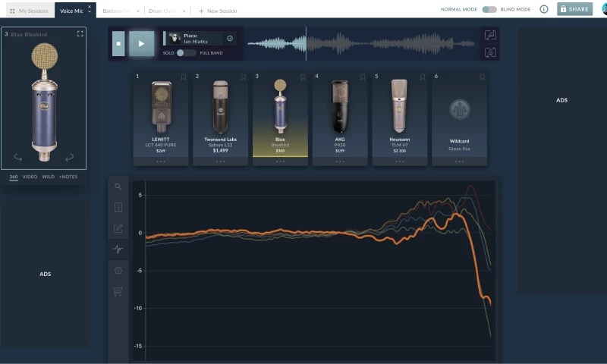This screenshot has height=364, width=607.
Task: Click the SHARE button
Action: [x=574, y=9]
